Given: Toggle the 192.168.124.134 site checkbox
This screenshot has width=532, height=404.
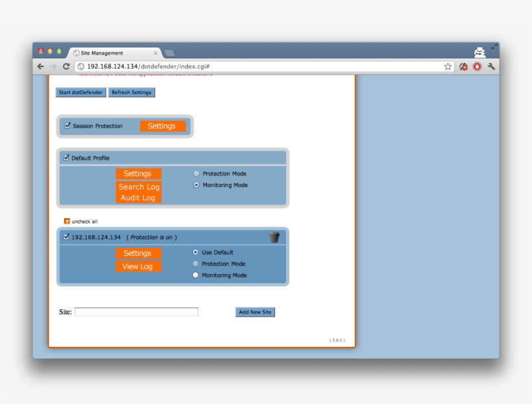Looking at the screenshot, I should (x=66, y=236).
